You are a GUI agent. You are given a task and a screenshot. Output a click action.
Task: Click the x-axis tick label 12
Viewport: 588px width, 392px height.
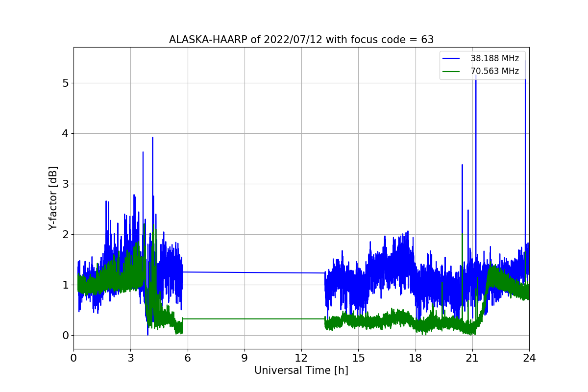pos(301,358)
